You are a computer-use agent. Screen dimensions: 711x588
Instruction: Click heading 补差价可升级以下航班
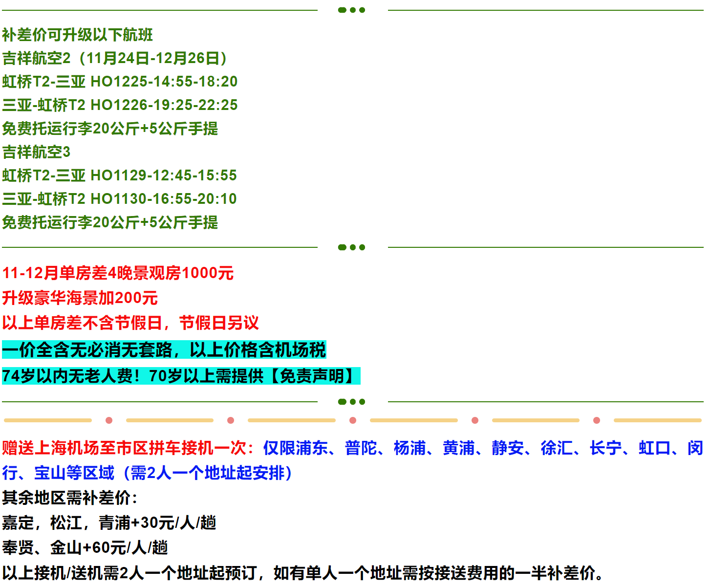[x=77, y=35]
